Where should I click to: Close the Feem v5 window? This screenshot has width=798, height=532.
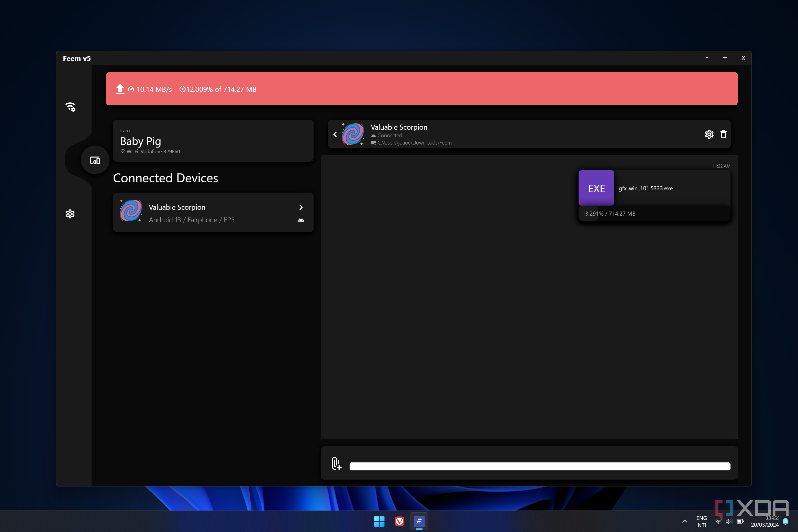[743, 58]
